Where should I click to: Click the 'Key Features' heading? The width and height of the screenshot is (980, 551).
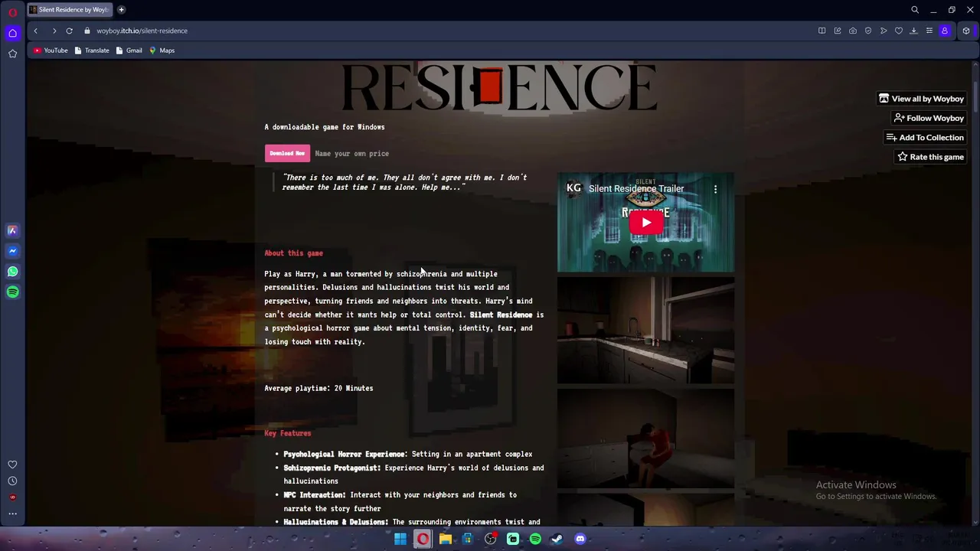coord(287,433)
